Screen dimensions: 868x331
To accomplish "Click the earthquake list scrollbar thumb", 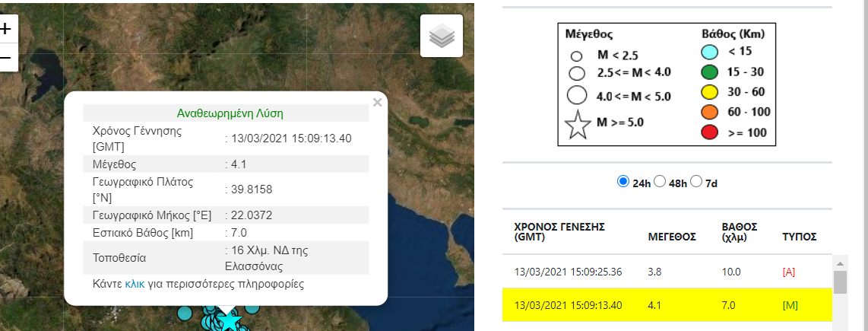I will [840, 282].
